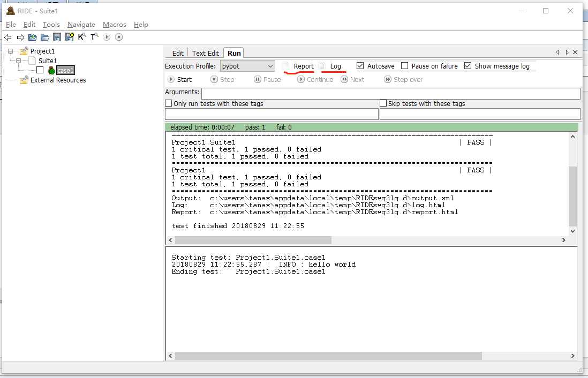Click the Pause button

pos(267,79)
